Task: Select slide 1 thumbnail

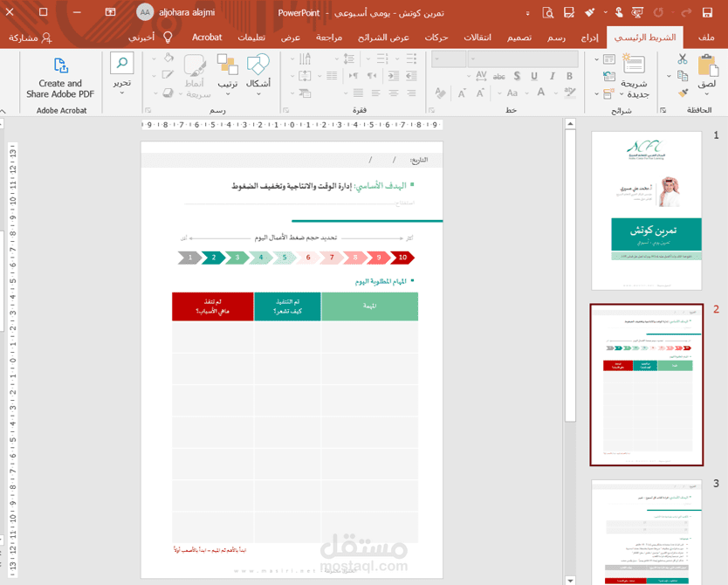Action: pyautogui.click(x=646, y=210)
